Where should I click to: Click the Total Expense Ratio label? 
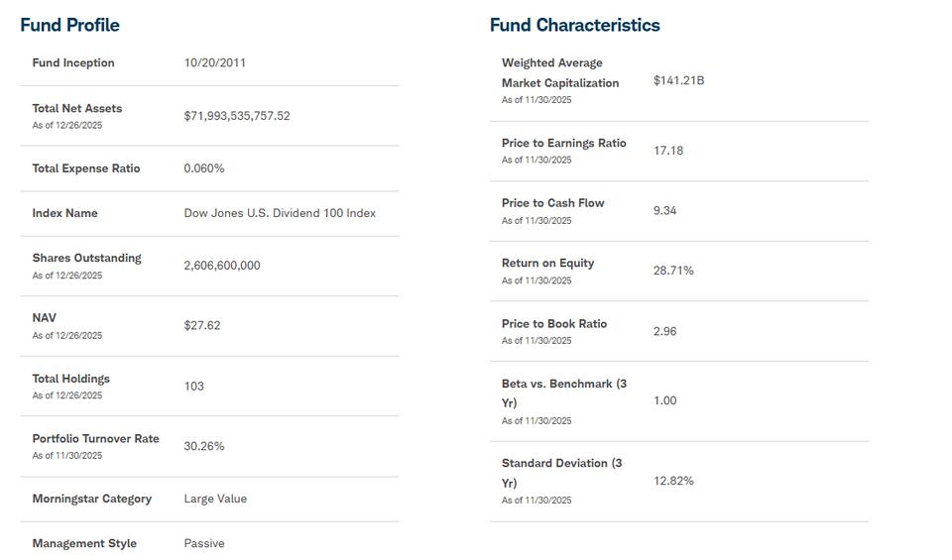pos(85,168)
